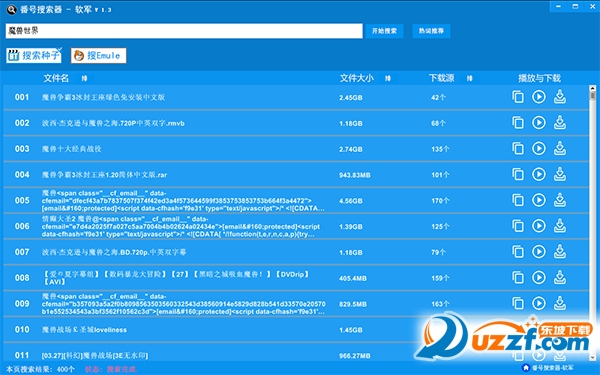Image resolution: width=600 pixels, height=375 pixels.
Task: Play the row 001 file
Action: [539, 97]
